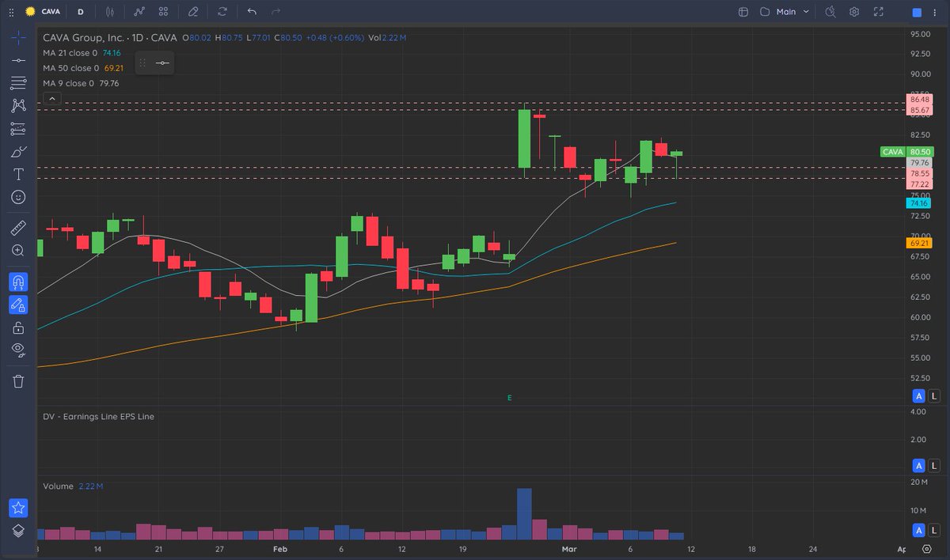The height and width of the screenshot is (560, 950).
Task: Click the redo arrow
Action: tap(275, 12)
